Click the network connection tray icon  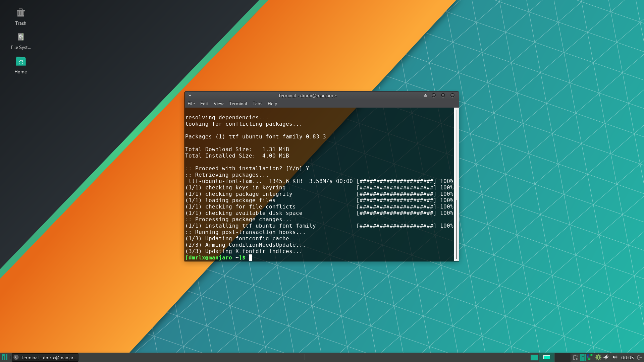(x=590, y=357)
